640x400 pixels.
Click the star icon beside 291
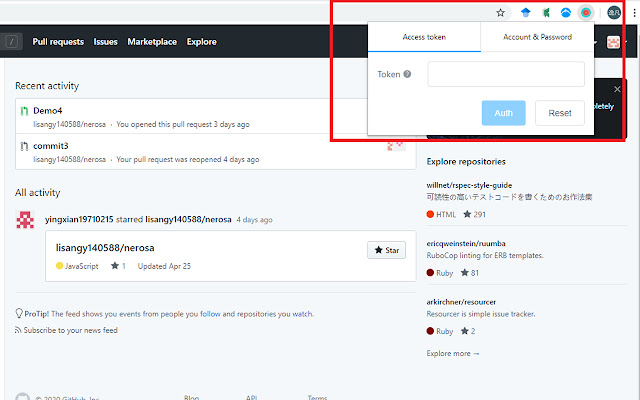[x=467, y=214]
